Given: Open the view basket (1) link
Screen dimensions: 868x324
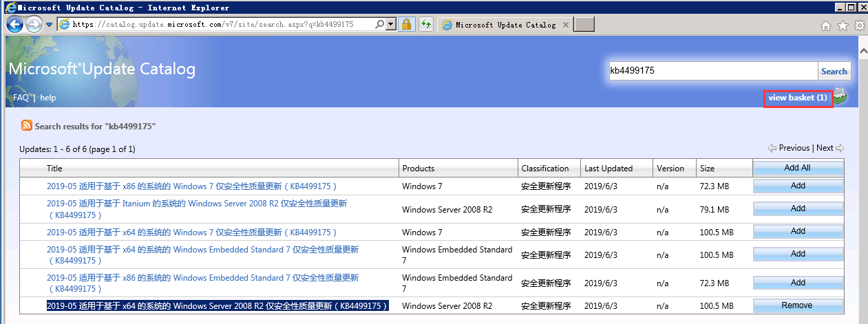Looking at the screenshot, I should 797,98.
